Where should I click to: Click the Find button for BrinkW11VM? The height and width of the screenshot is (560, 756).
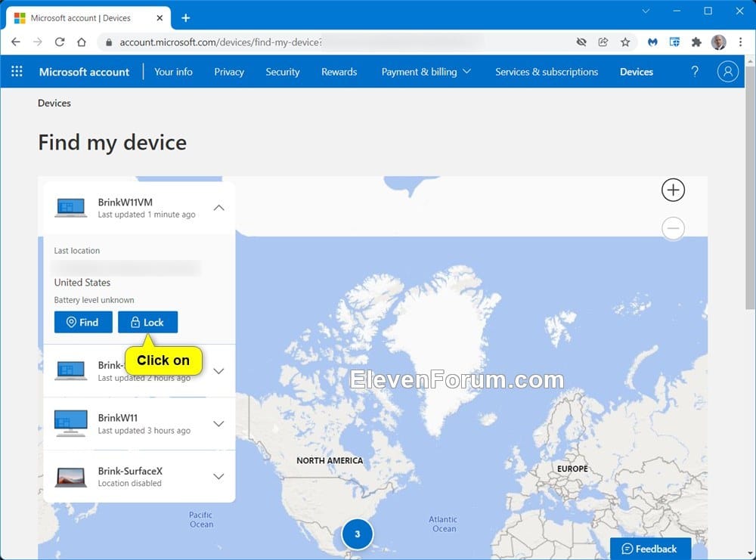pyautogui.click(x=83, y=322)
